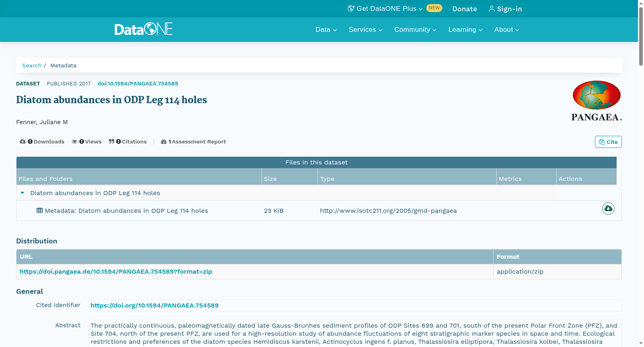This screenshot has width=644, height=347.
Task: Open the DataONE home logo
Action: click(143, 29)
